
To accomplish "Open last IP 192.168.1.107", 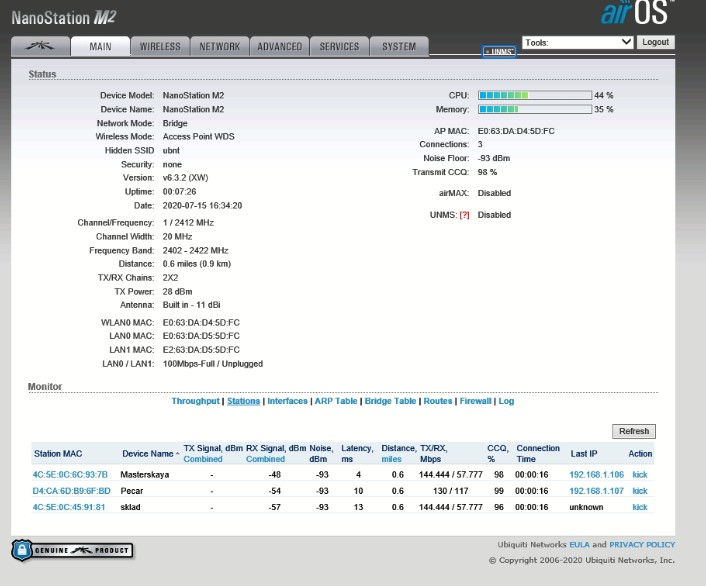I will [597, 491].
